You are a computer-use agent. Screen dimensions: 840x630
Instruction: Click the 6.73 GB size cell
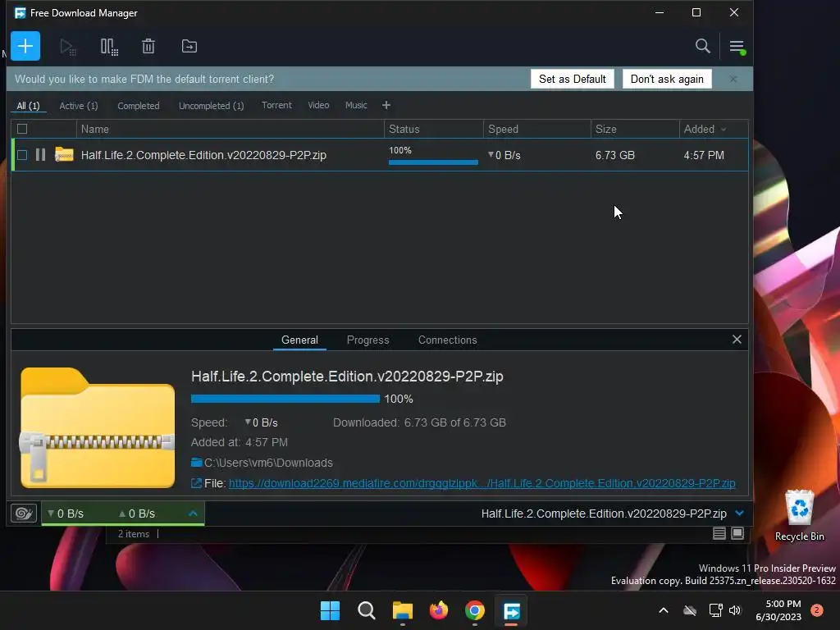click(615, 155)
